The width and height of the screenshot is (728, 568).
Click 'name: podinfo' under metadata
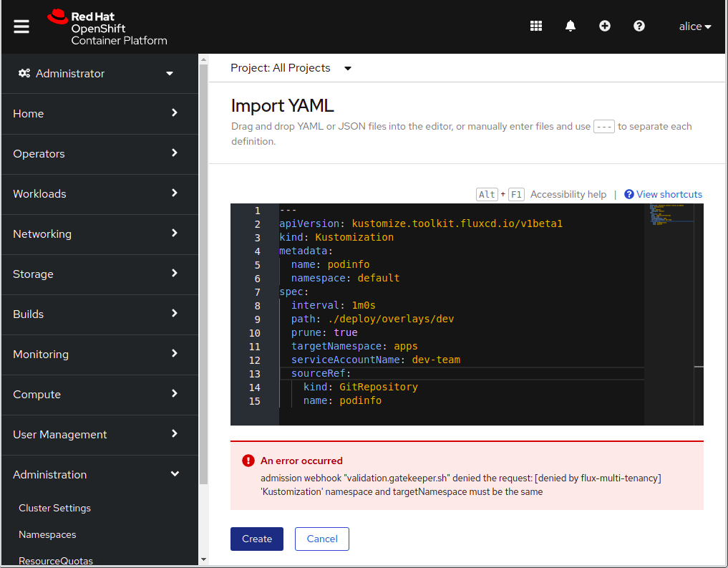pos(330,265)
